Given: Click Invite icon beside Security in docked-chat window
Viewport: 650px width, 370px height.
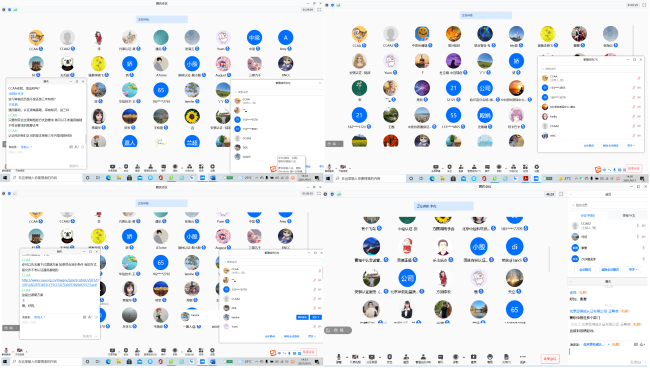Looking at the screenshot, I should 406,357.
